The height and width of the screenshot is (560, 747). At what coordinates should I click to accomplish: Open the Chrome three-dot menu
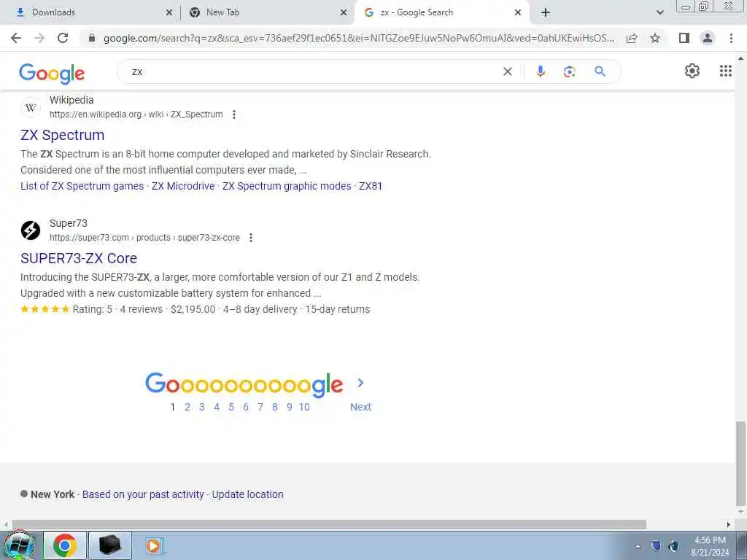(731, 38)
